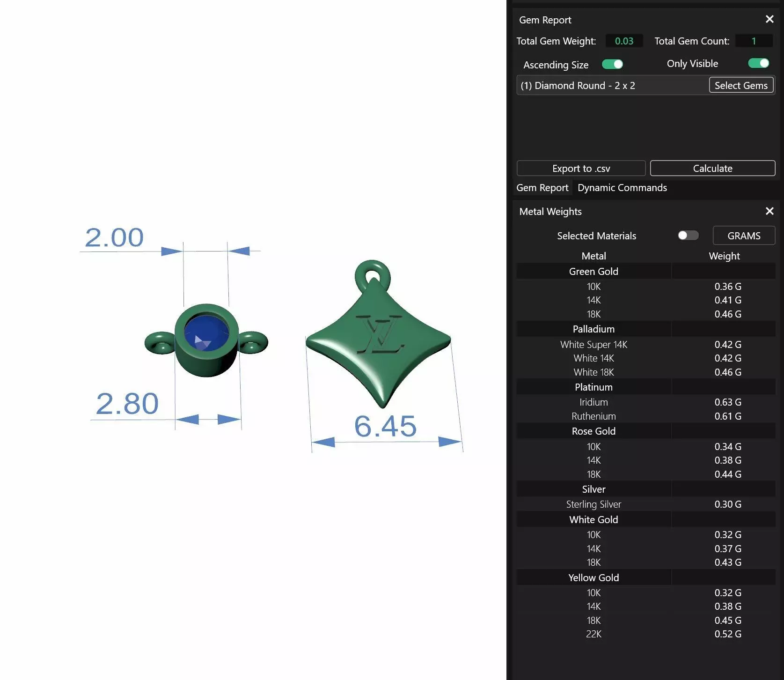784x680 pixels.
Task: Click the 0.30 G sterling silver weight
Action: coord(728,504)
